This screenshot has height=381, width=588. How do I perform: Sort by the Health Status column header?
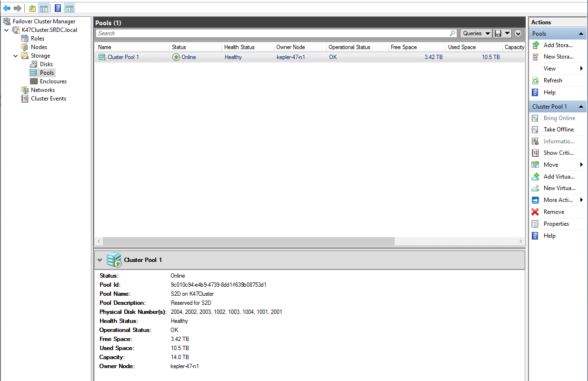click(248, 47)
